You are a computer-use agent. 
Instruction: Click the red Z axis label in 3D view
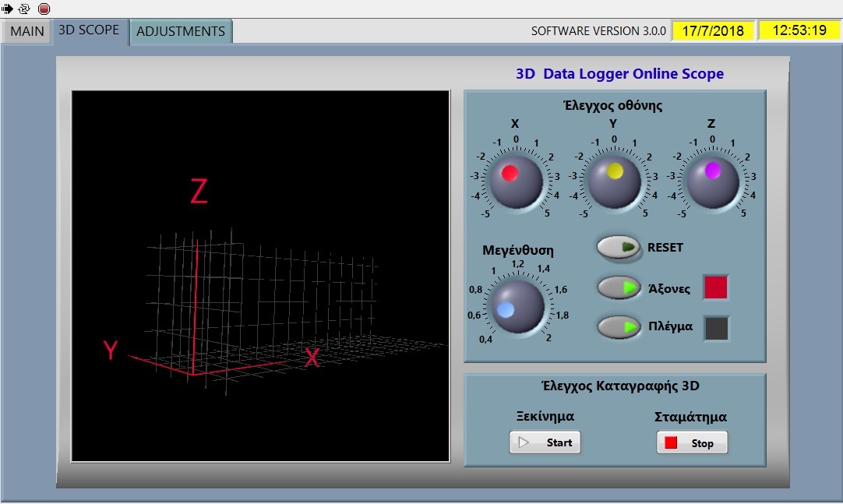[199, 192]
